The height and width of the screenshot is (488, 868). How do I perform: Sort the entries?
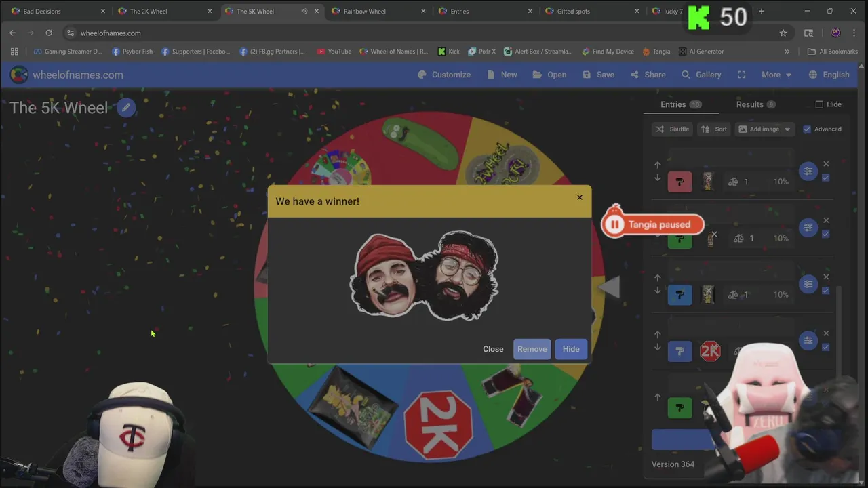click(x=714, y=129)
